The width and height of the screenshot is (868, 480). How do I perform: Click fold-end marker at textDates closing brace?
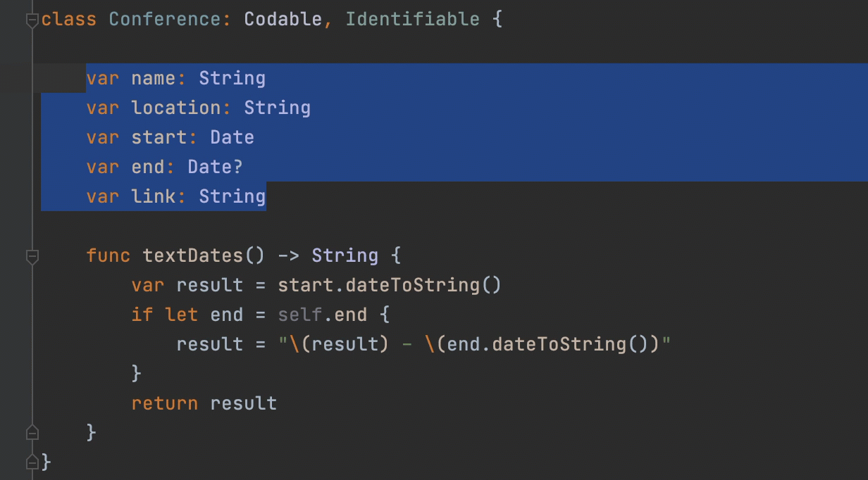(x=32, y=431)
